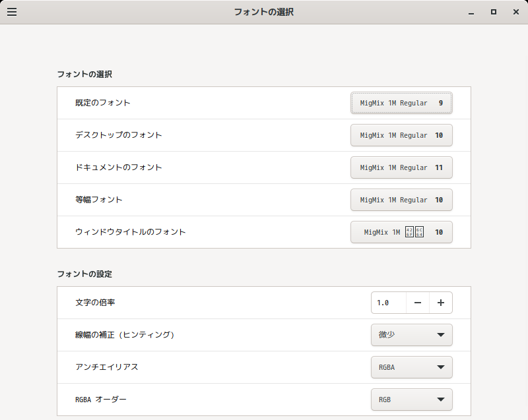Click the ウィンドウタイトルのフォント label
The height and width of the screenshot is (420, 528).
[x=131, y=232]
